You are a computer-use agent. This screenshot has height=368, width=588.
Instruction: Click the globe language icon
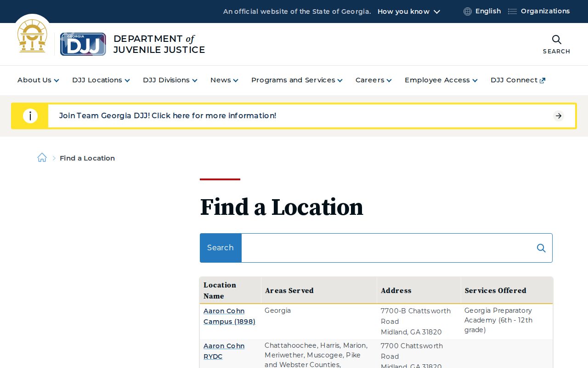click(x=468, y=11)
